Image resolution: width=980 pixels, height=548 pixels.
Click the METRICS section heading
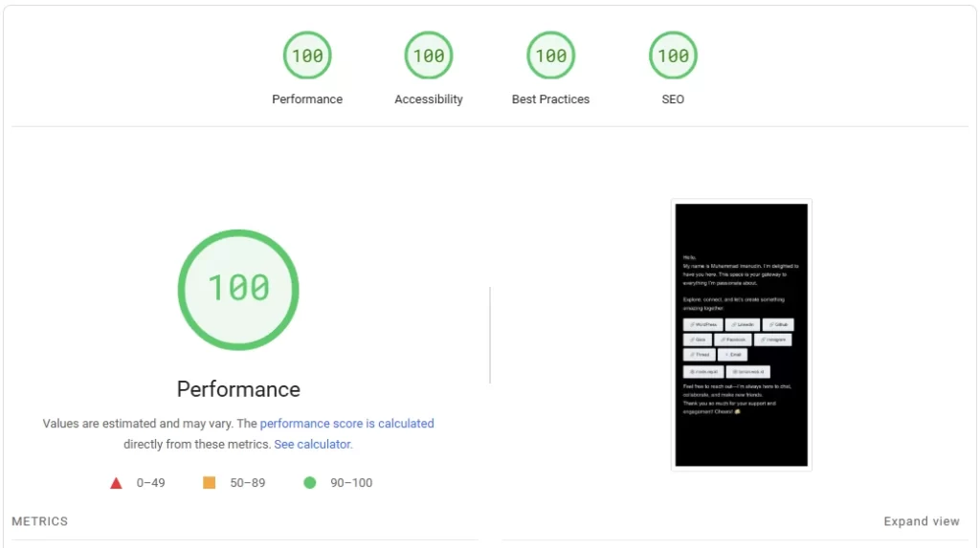coord(40,521)
